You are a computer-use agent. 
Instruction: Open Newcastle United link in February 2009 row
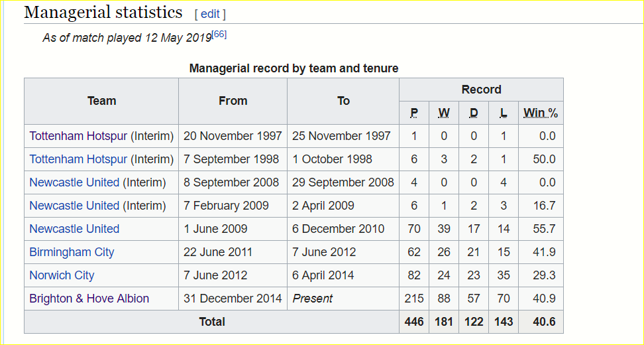[x=74, y=206]
